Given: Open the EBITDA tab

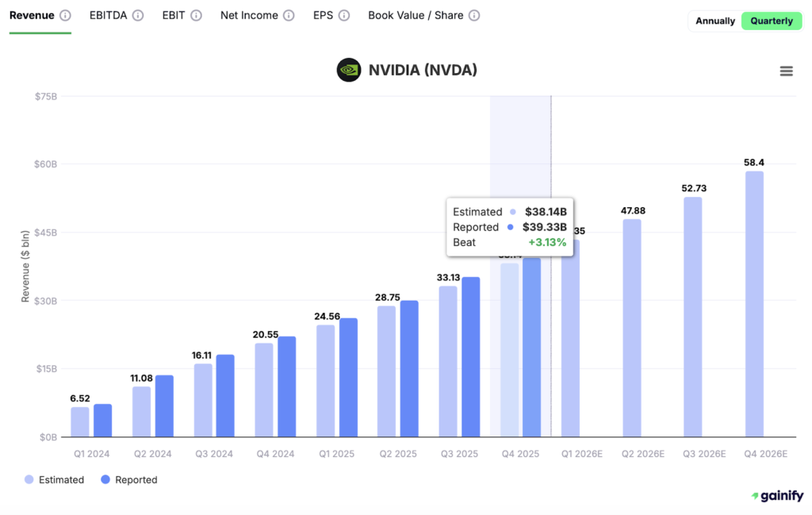Looking at the screenshot, I should [x=108, y=16].
